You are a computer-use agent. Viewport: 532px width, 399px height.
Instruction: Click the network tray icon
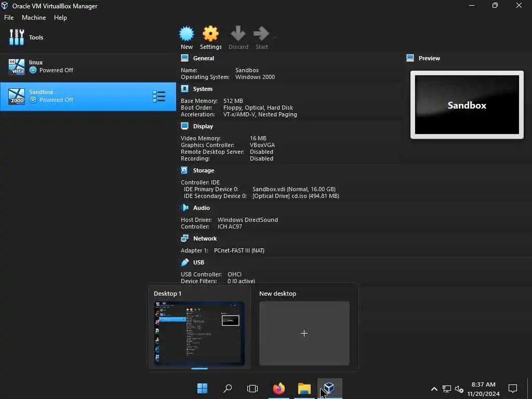[x=446, y=389]
